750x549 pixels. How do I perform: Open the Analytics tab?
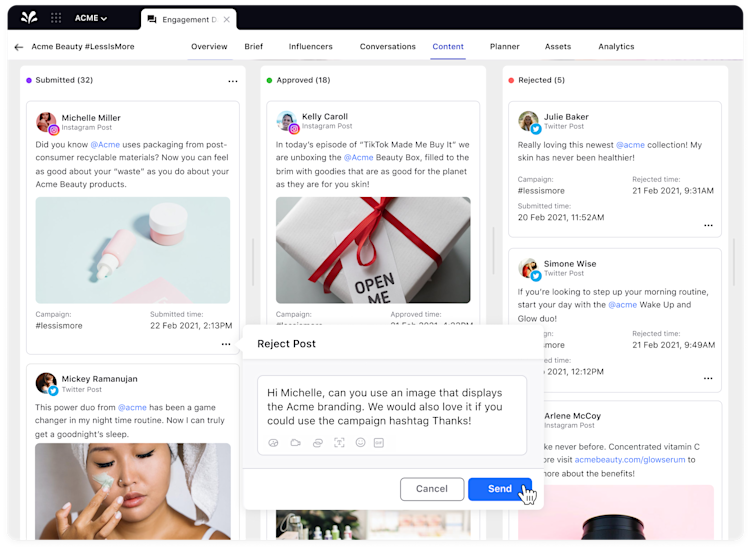[616, 46]
